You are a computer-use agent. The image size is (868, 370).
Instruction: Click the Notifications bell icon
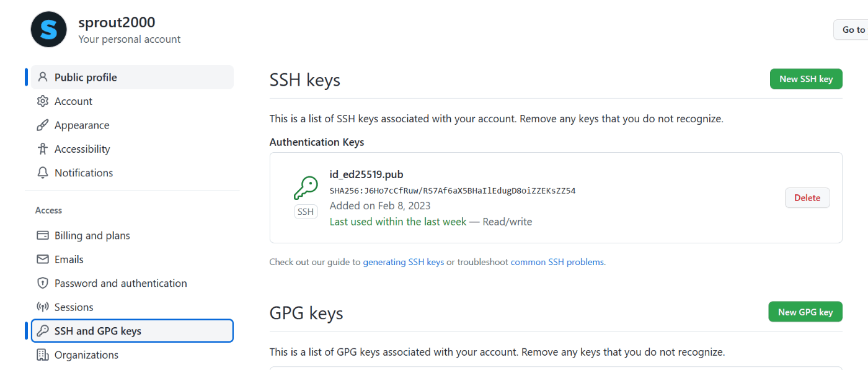(43, 173)
